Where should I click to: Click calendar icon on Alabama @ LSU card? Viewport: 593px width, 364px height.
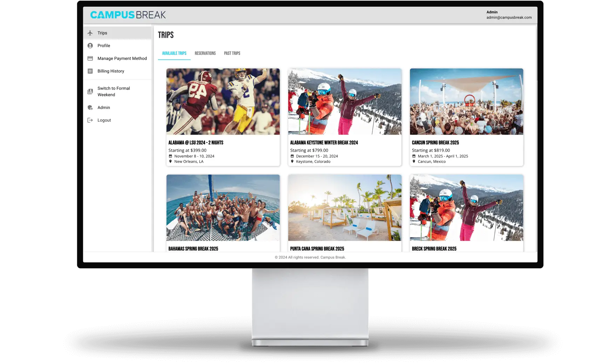[170, 156]
